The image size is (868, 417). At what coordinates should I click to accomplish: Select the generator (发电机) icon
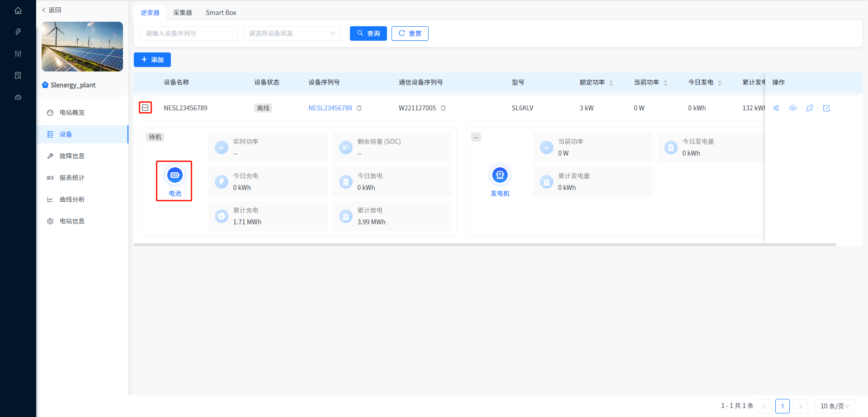point(500,175)
